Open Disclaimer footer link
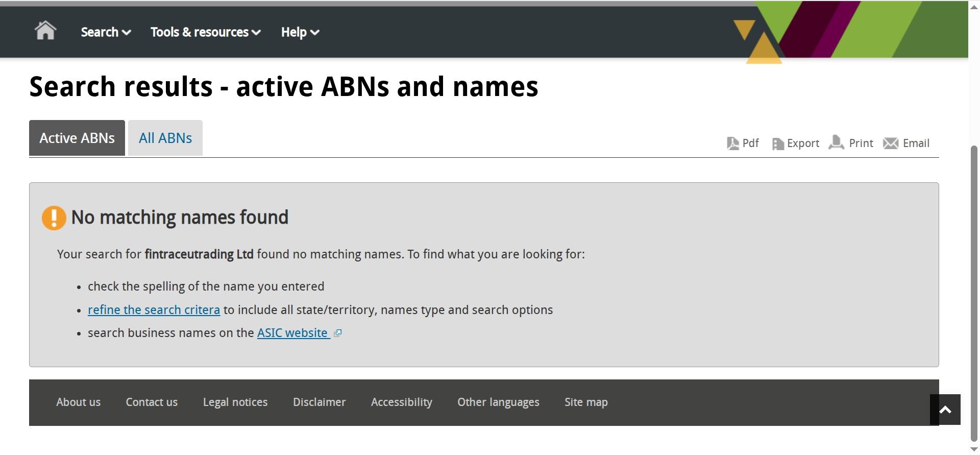This screenshot has width=980, height=455. (x=319, y=402)
